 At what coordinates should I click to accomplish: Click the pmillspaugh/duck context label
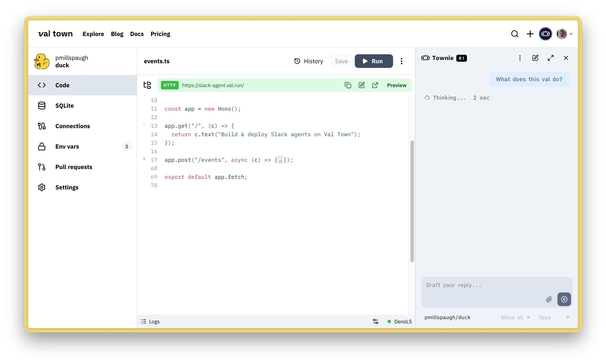(x=448, y=317)
